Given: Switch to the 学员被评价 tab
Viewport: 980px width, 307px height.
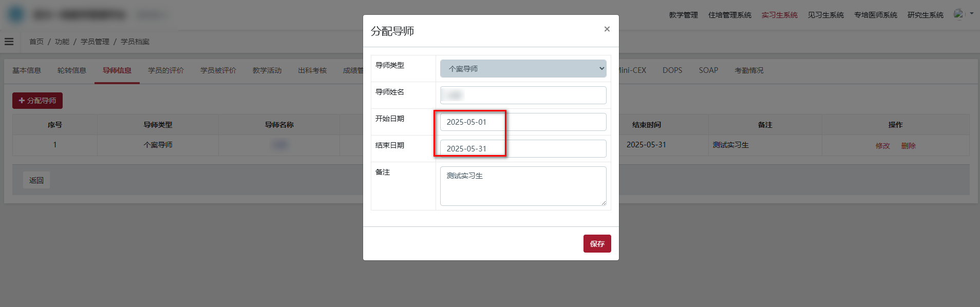Looking at the screenshot, I should click(218, 71).
